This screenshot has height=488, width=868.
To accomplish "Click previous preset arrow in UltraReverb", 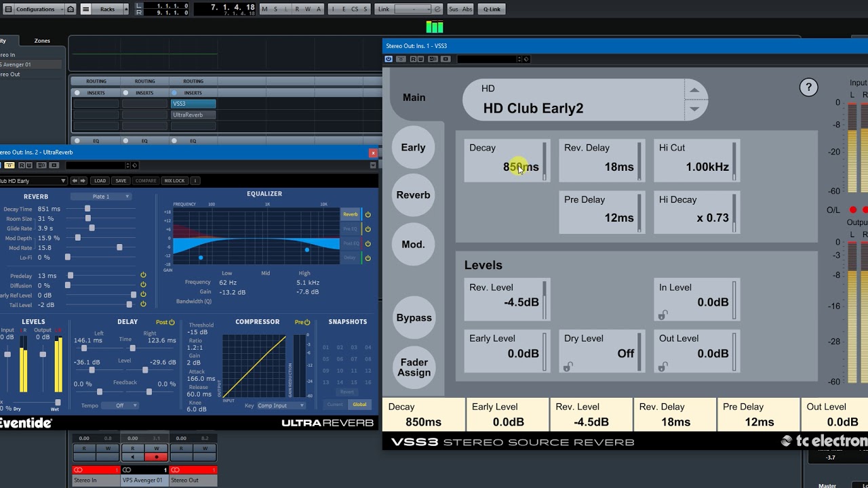I will (75, 181).
